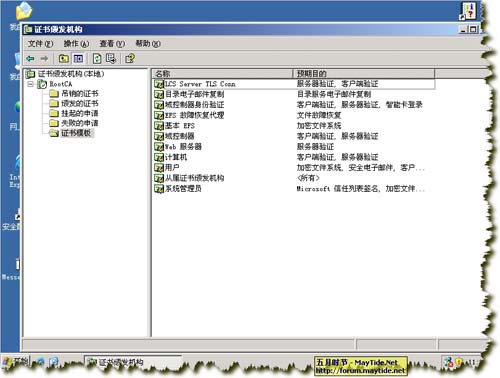Click the Up one level folder icon
This screenshot has height=378, width=500.
pyautogui.click(x=64, y=59)
